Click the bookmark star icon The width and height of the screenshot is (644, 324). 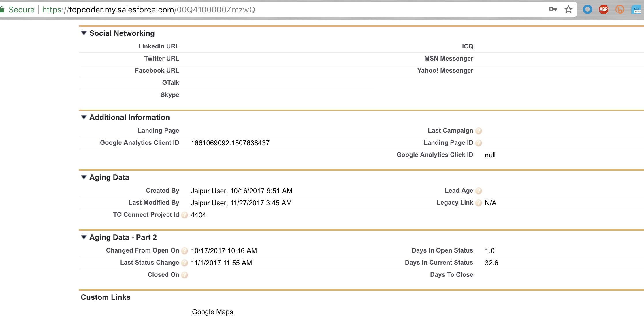(568, 10)
